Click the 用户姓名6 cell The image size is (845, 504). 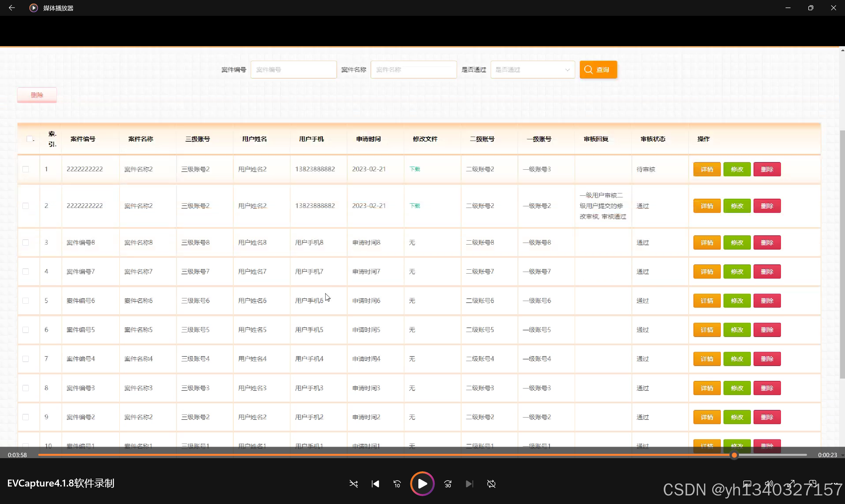pyautogui.click(x=252, y=301)
